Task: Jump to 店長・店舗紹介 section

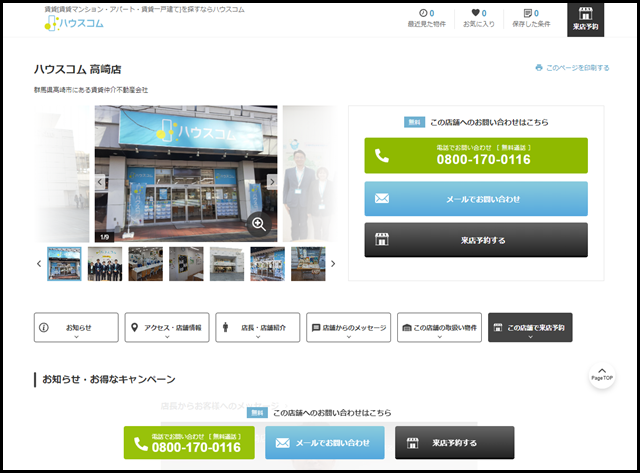Action: tap(258, 327)
